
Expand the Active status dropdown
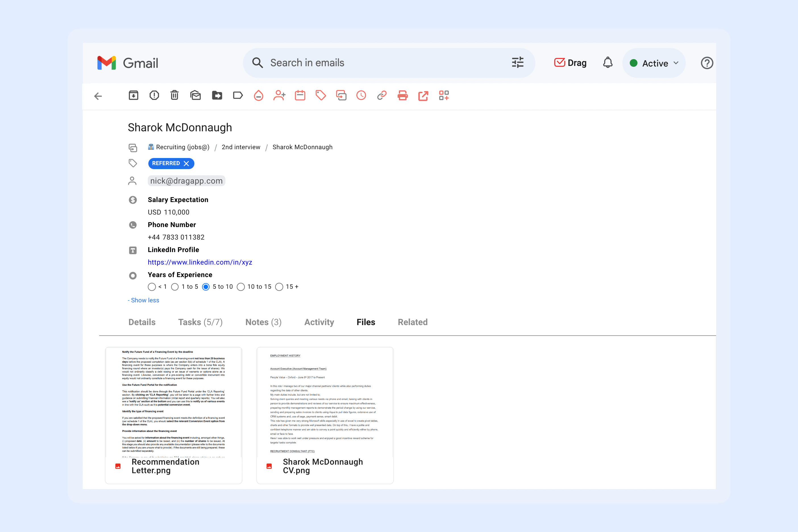[x=654, y=63]
